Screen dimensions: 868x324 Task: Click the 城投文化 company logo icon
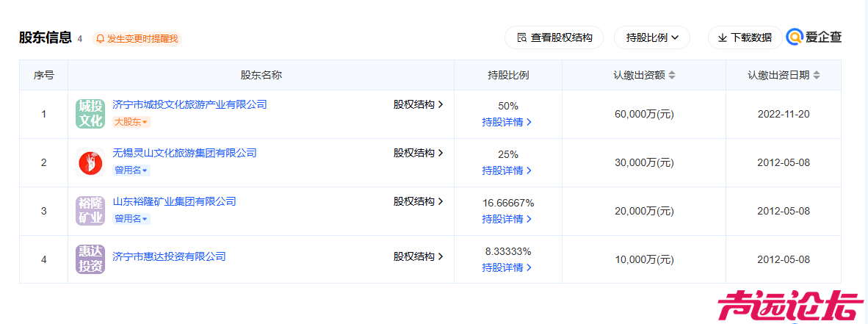pyautogui.click(x=90, y=114)
